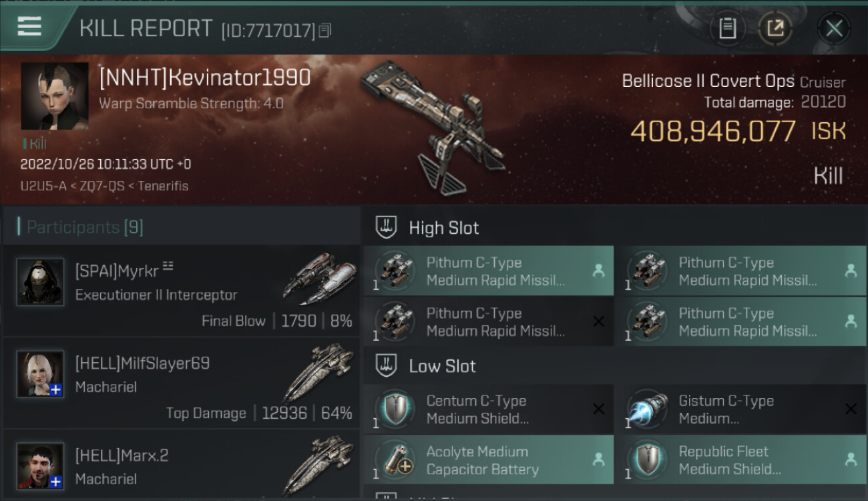Viewport: 868px width, 501px height.
Task: Click the share export icon
Action: 775,28
